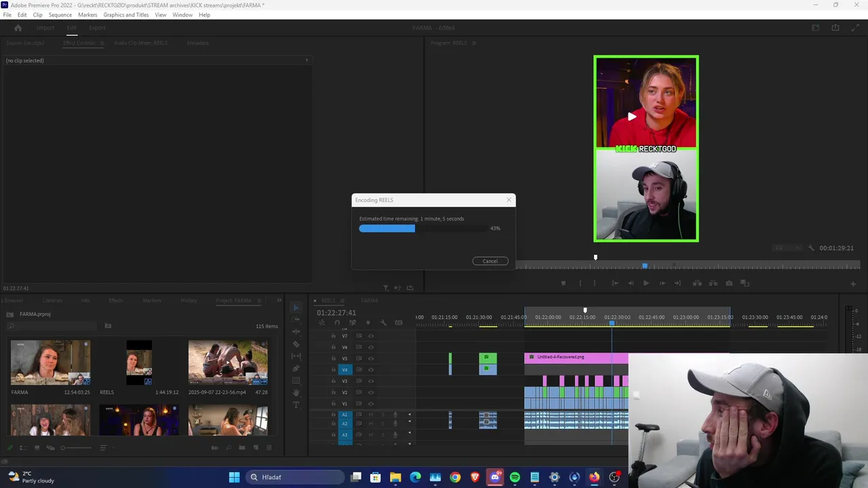Toggle nest sequence insert mode icon

click(x=322, y=323)
